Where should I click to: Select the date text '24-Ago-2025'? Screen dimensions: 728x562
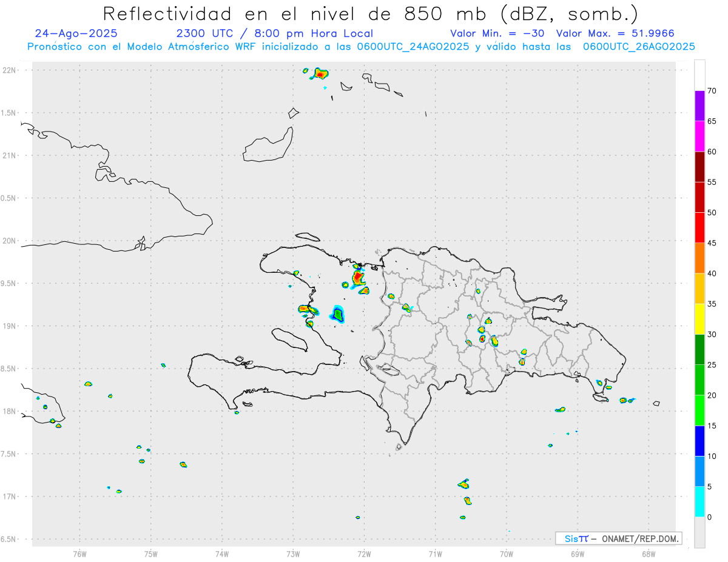click(76, 33)
